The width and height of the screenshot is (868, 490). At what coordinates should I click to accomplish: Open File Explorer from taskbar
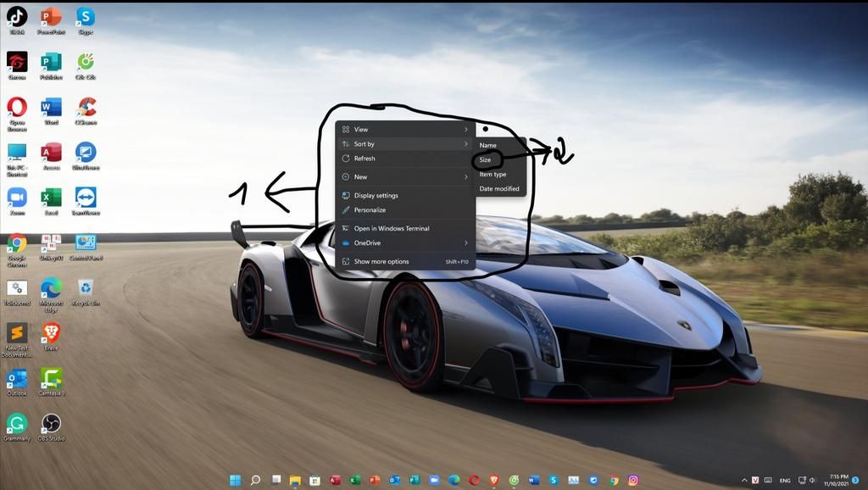pyautogui.click(x=295, y=480)
